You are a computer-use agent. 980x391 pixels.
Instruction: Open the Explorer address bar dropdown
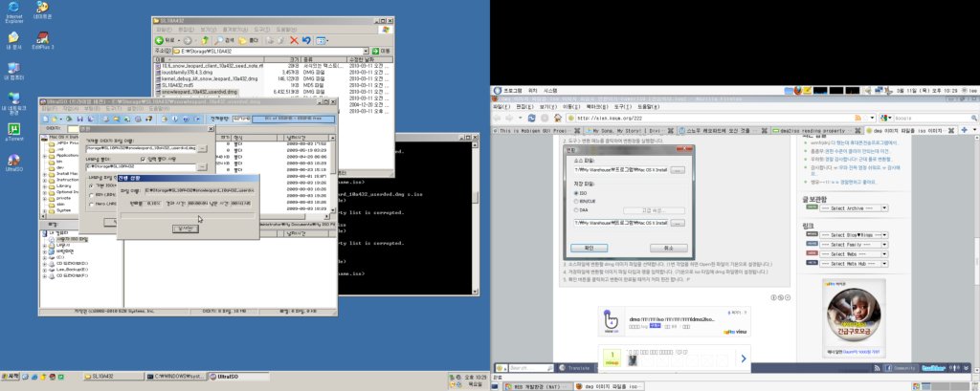pos(366,52)
